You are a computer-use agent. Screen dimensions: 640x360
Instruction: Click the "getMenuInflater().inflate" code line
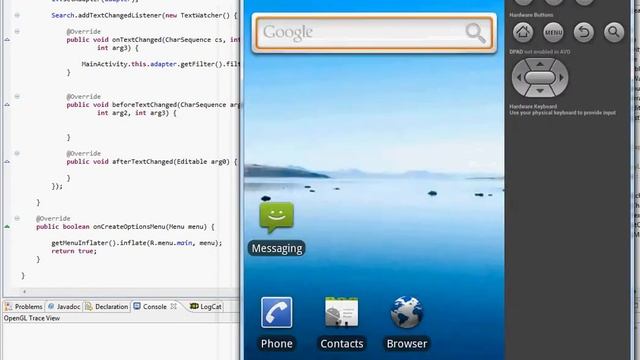click(137, 243)
